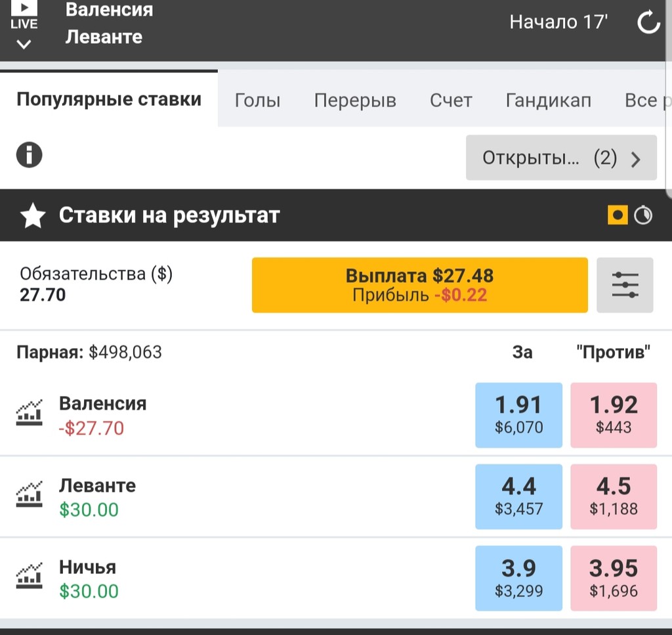Switch to the Перерыв tab
The image size is (672, 635).
(355, 100)
